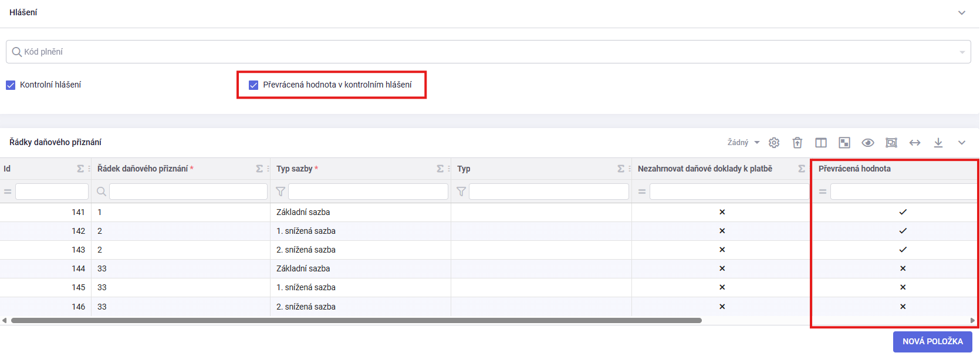The width and height of the screenshot is (980, 356).
Task: Uncheck the Kontrolní hlášení checkbox
Action: tap(11, 85)
